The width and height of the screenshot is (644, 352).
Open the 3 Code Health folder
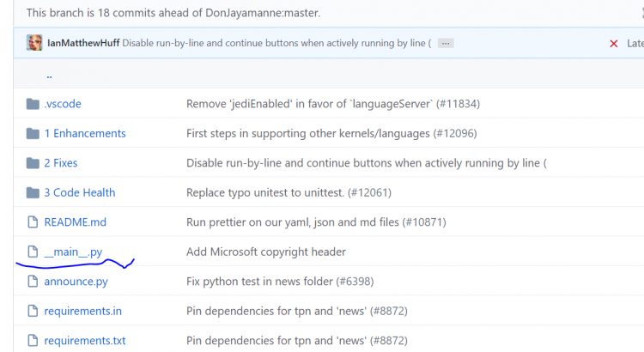79,192
